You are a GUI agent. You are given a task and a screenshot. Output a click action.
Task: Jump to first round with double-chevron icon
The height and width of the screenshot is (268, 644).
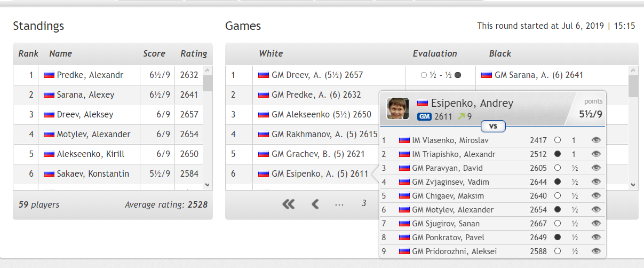point(289,204)
